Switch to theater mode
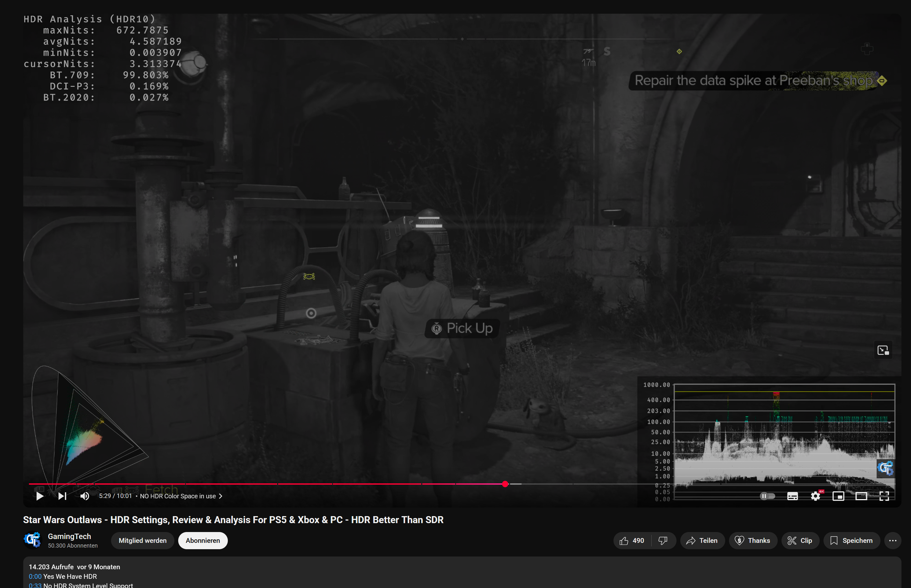This screenshot has height=588, width=911. 862,495
